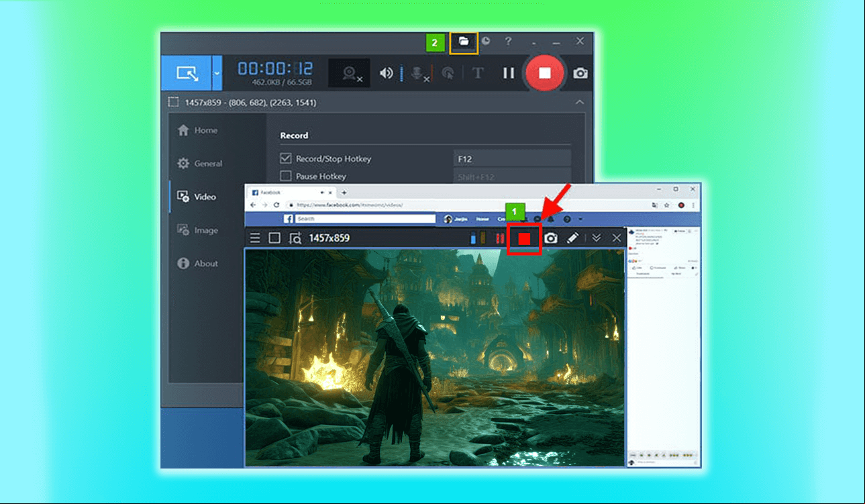This screenshot has width=865, height=504.
Task: Go back in the browser
Action: coord(252,205)
